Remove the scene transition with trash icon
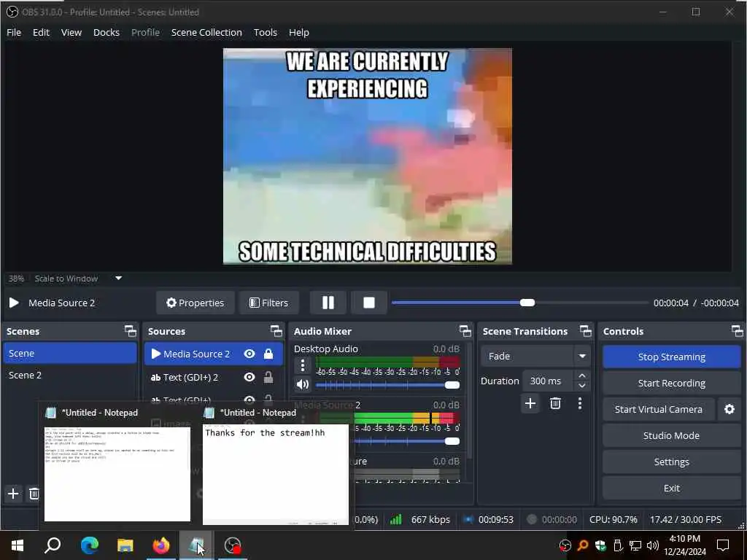Screen dimensions: 747x560 point(555,404)
